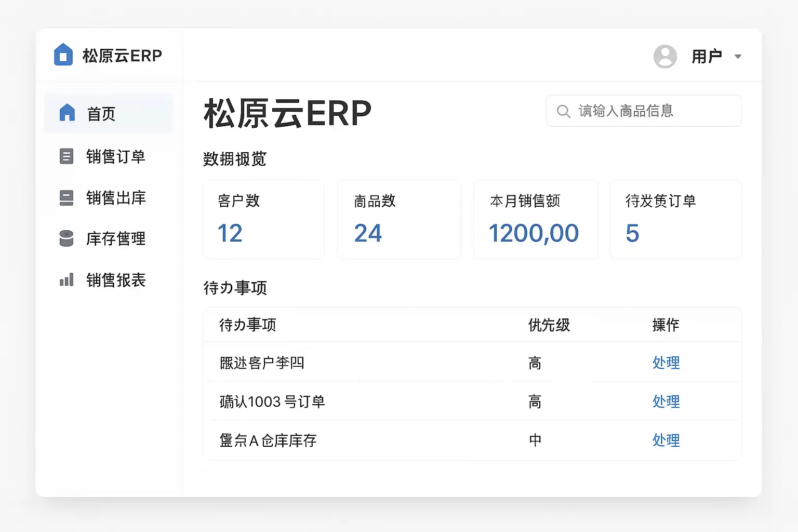798x532 pixels.
Task: Click the home icon beside 首页
Action: click(67, 113)
